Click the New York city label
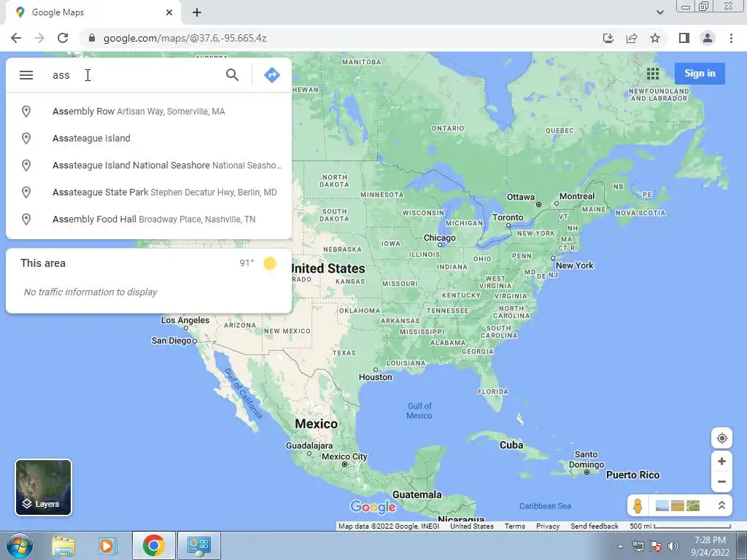747x560 pixels. [x=575, y=265]
